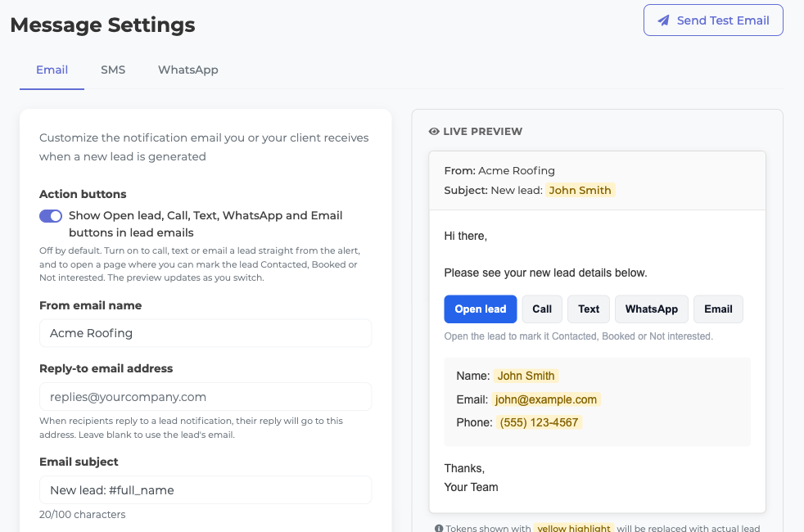Toggle the Action buttons switch off

point(51,216)
